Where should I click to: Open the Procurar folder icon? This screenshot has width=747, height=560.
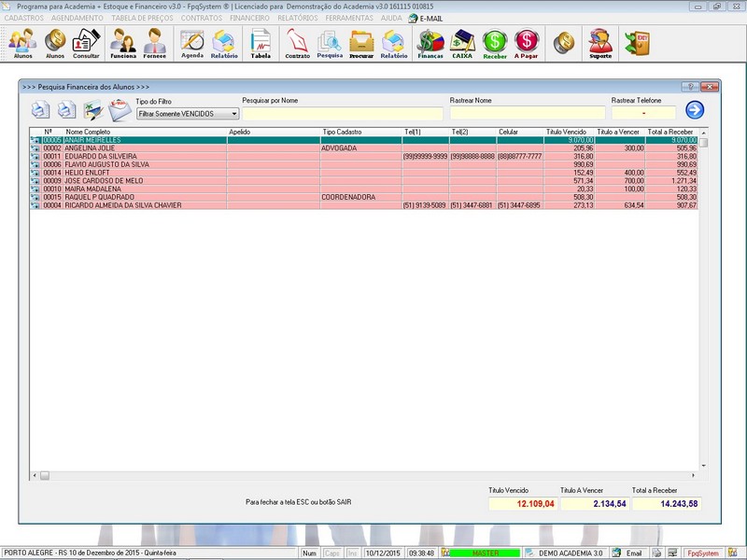pos(361,43)
